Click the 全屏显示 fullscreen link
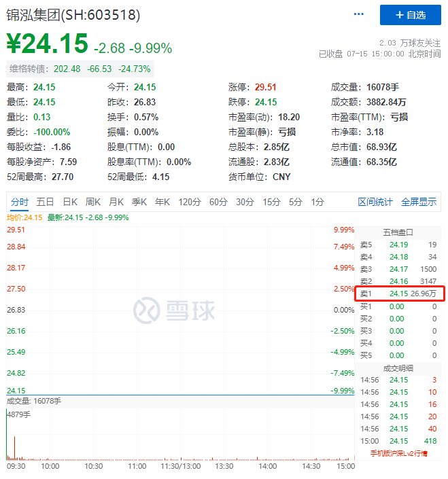 (x=419, y=202)
